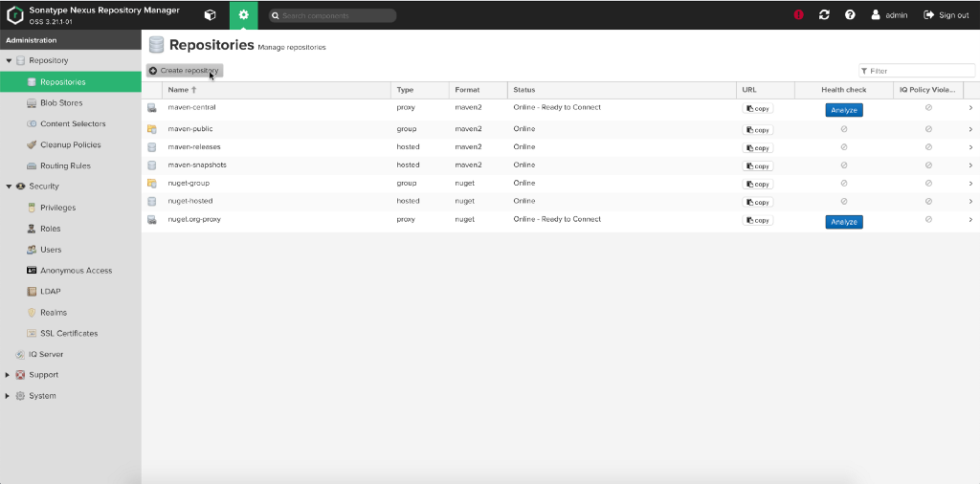Click the Create repository button
980x484 pixels.
pyautogui.click(x=185, y=71)
